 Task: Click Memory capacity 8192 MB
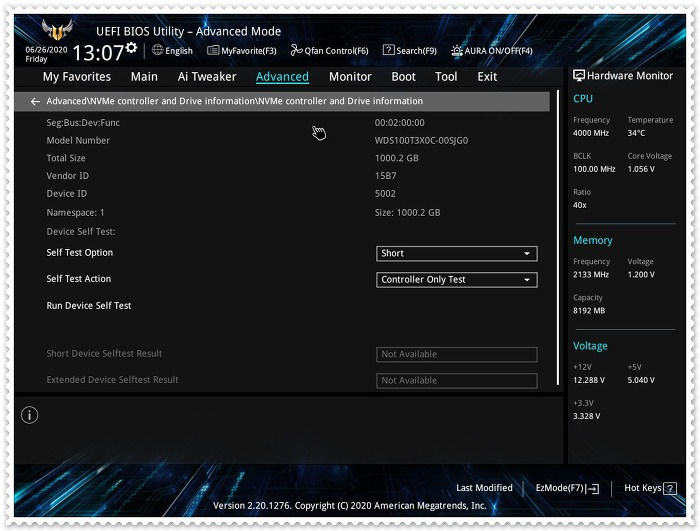click(589, 311)
